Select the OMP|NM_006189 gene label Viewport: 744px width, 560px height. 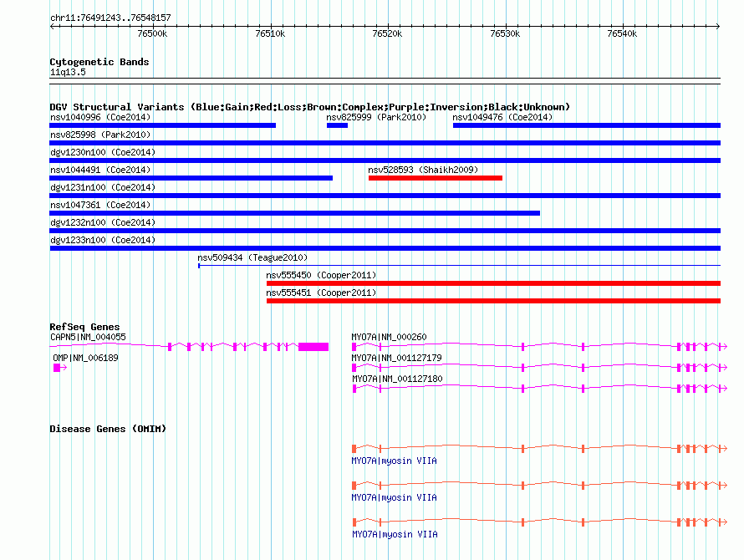click(x=85, y=358)
